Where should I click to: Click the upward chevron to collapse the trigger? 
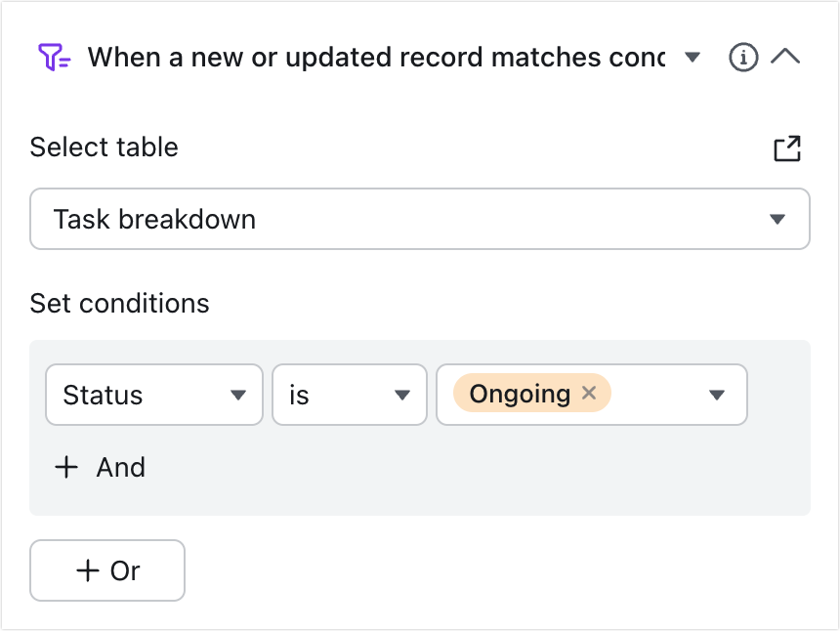(x=784, y=57)
